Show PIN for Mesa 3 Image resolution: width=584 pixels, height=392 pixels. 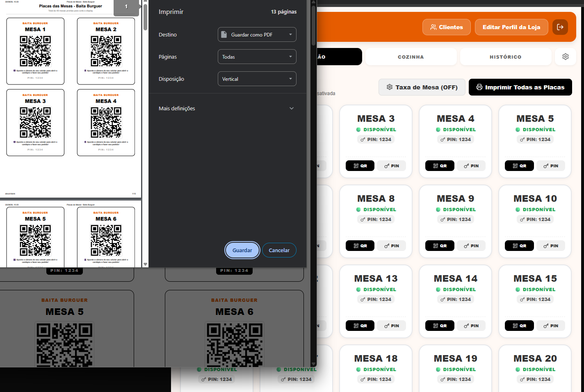click(x=392, y=166)
